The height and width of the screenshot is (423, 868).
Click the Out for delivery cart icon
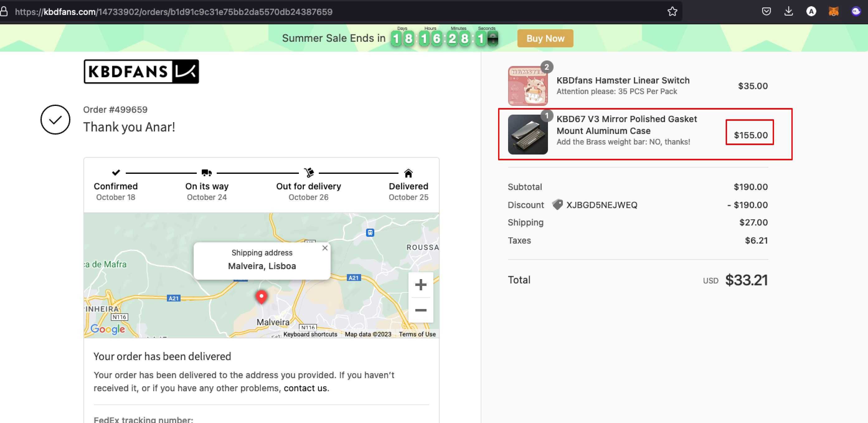click(309, 173)
